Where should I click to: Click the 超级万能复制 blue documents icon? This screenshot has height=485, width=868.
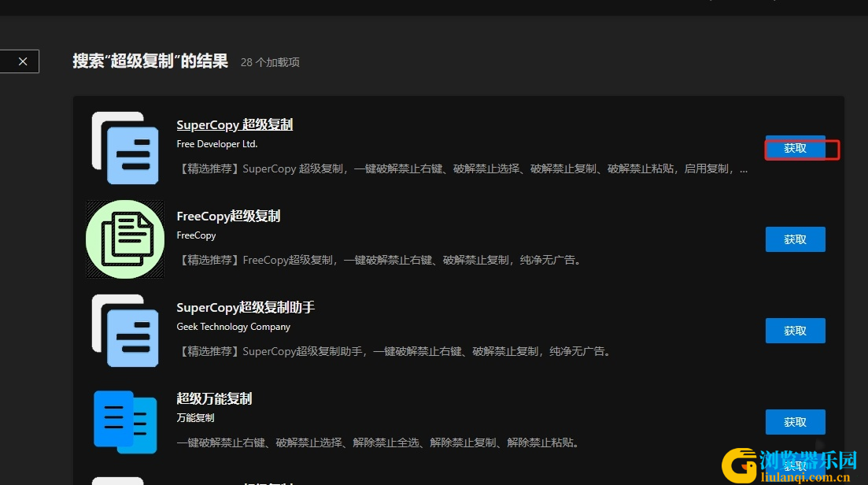(x=125, y=422)
